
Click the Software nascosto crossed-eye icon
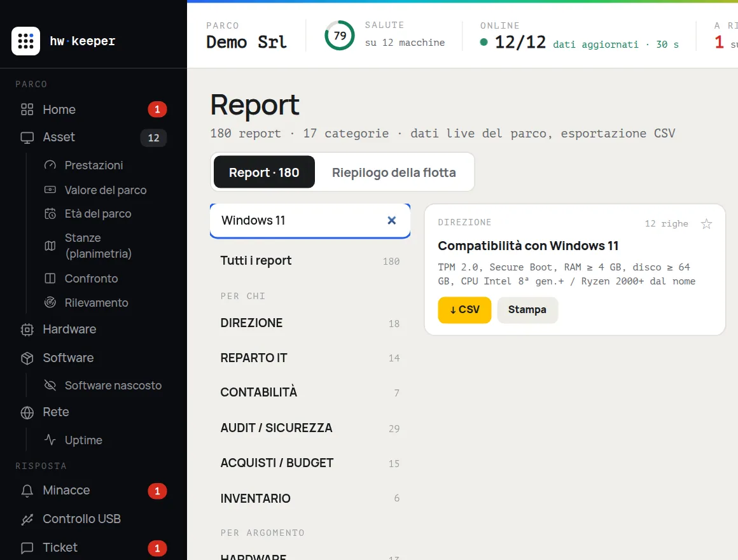pos(50,386)
